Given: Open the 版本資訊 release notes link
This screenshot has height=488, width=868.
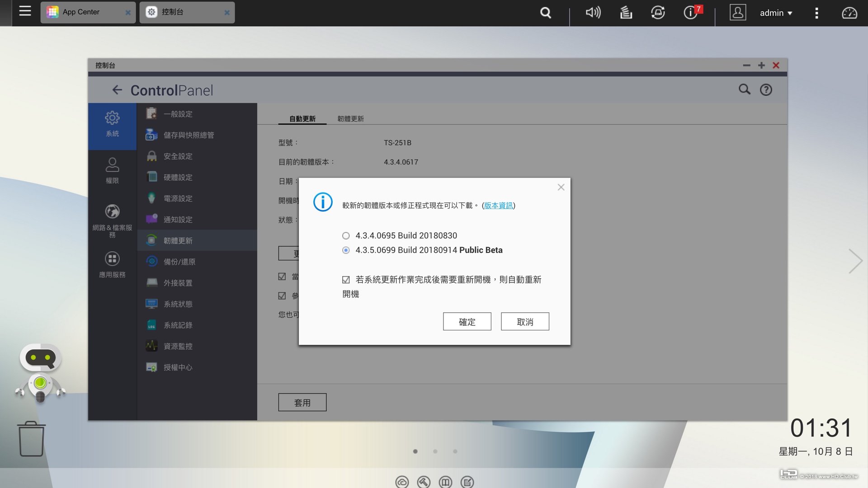Looking at the screenshot, I should pyautogui.click(x=498, y=206).
